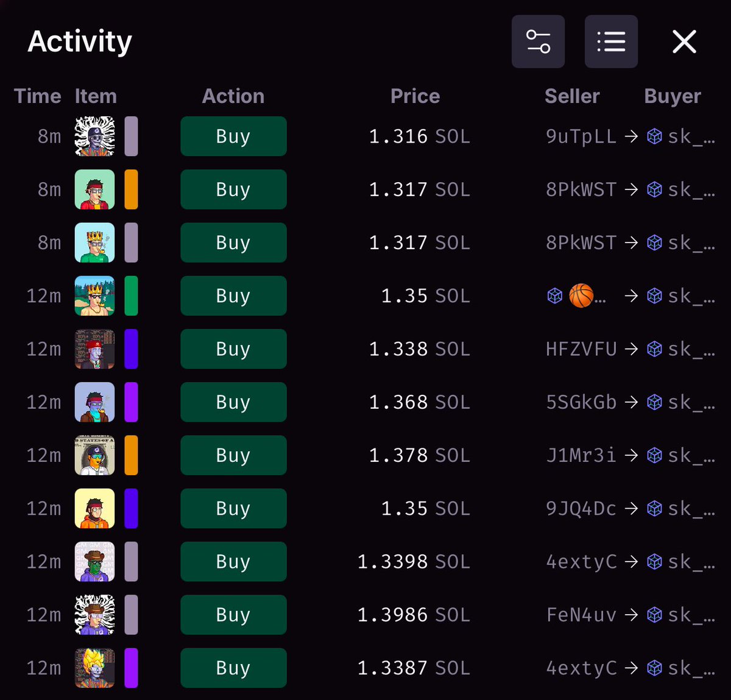Screen dimensions: 731x700
Task: Open seller FeN4uv profile link
Action: click(x=581, y=615)
